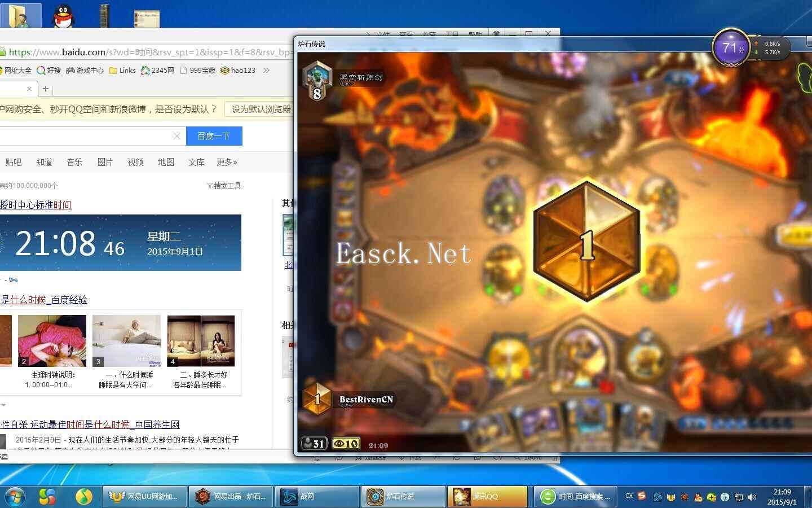Open the 游戏中心 bookmark
Image resolution: width=812 pixels, height=508 pixels.
coord(85,71)
